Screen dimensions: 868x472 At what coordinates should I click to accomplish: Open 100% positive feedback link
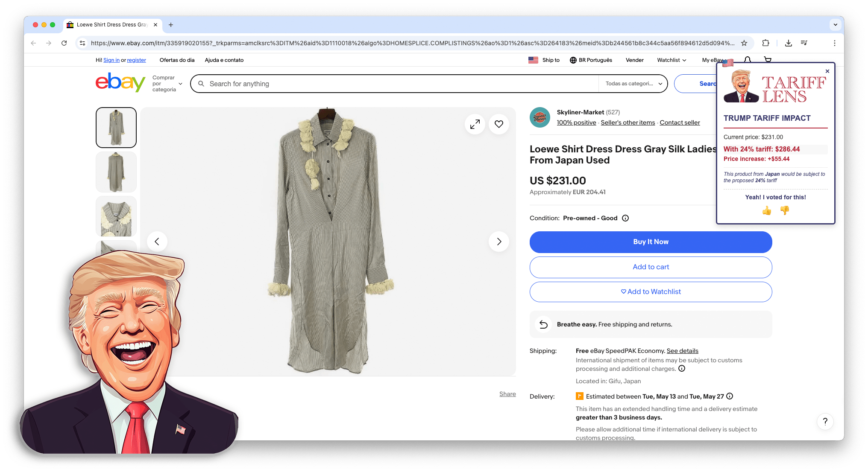coord(576,122)
